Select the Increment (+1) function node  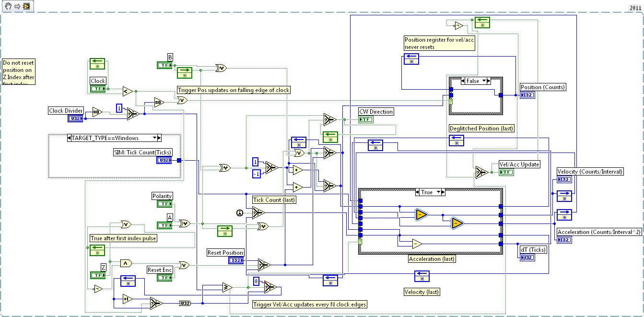pos(127,299)
